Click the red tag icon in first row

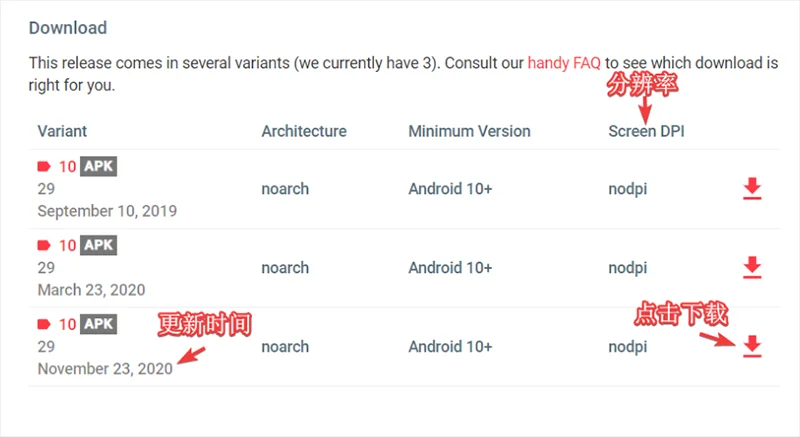click(44, 166)
